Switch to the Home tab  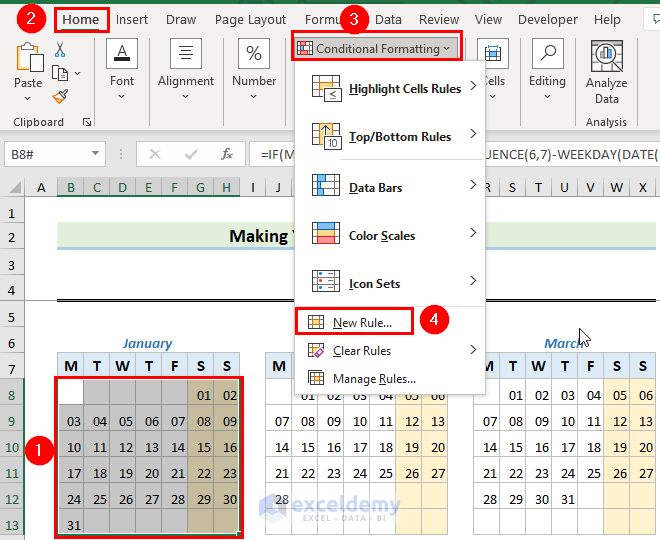[81, 20]
